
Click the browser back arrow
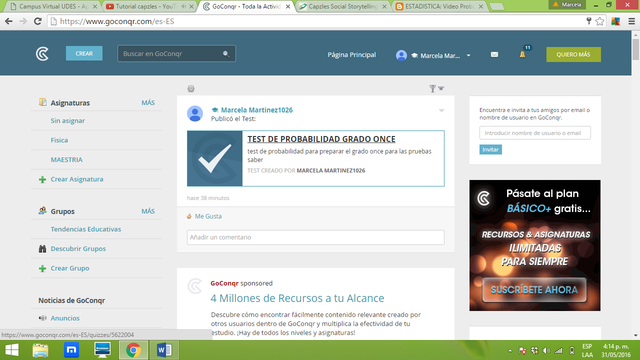(9, 21)
